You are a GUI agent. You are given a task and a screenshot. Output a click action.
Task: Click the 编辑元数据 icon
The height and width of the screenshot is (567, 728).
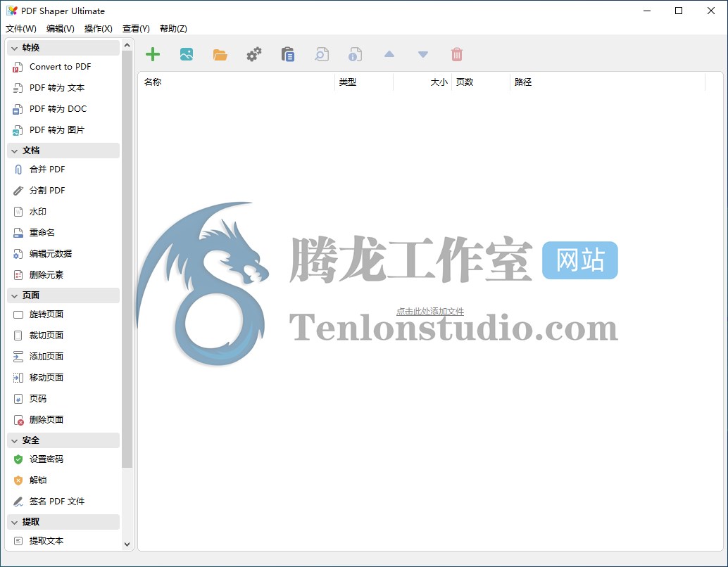click(18, 254)
